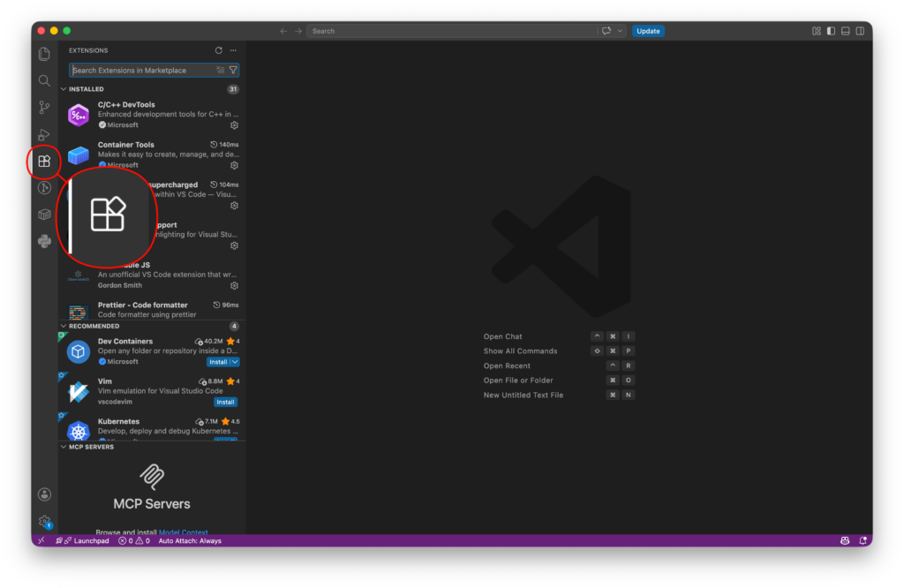Open the Model Context link
The height and width of the screenshot is (588, 904).
184,532
